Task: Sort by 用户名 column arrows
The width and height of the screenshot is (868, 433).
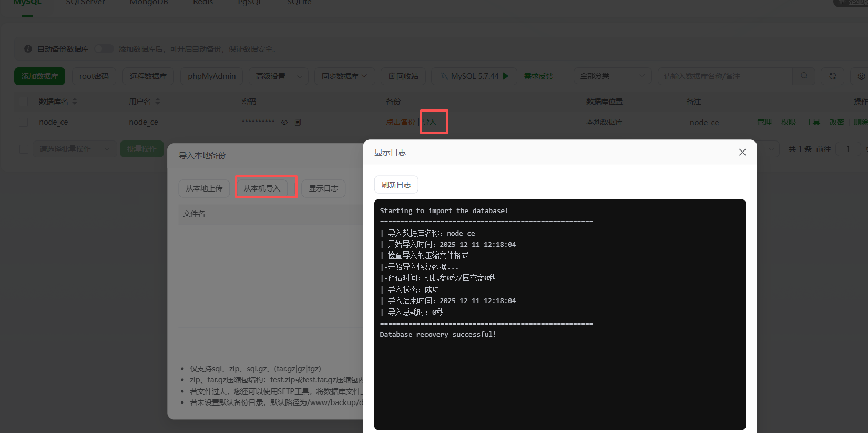Action: click(x=158, y=102)
